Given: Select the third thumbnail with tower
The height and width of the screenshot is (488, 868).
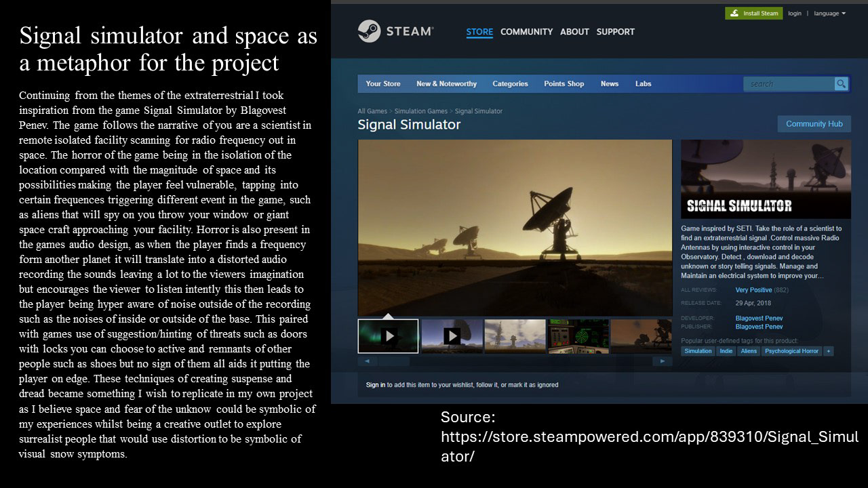Looking at the screenshot, I should click(515, 336).
